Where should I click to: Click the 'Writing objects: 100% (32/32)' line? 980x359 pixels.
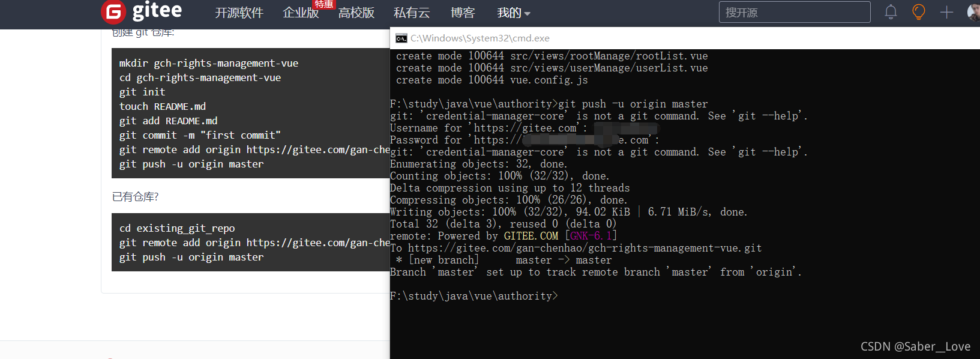click(x=569, y=212)
